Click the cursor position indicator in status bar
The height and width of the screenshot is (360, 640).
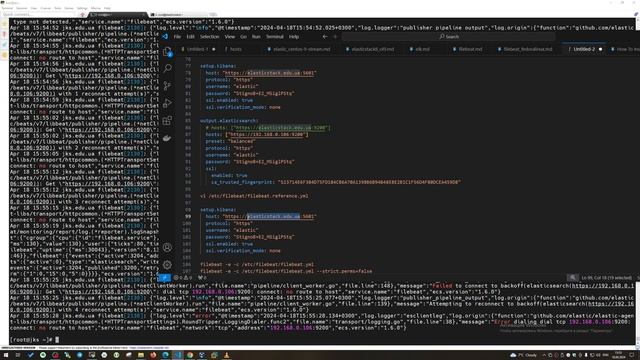click(607, 278)
